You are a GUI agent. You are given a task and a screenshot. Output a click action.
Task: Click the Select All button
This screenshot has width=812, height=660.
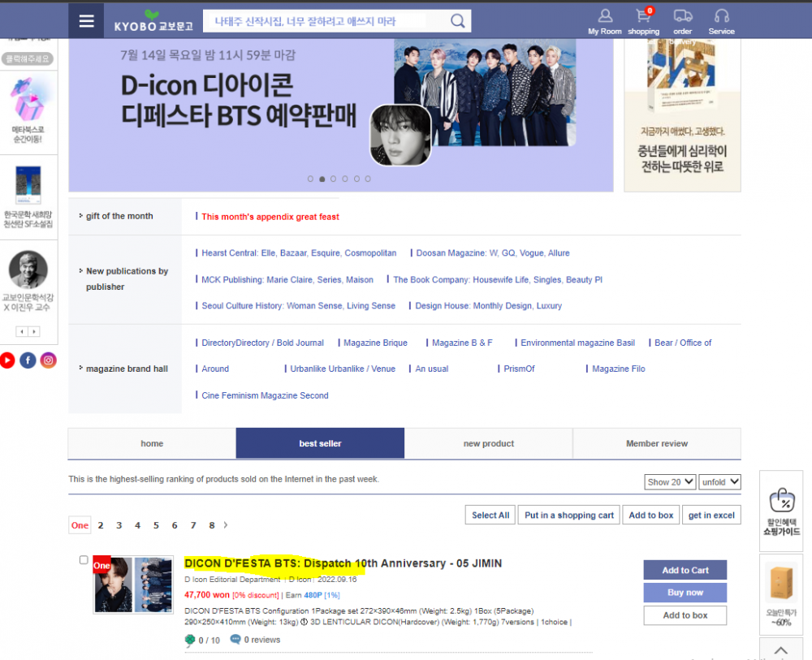click(x=490, y=515)
